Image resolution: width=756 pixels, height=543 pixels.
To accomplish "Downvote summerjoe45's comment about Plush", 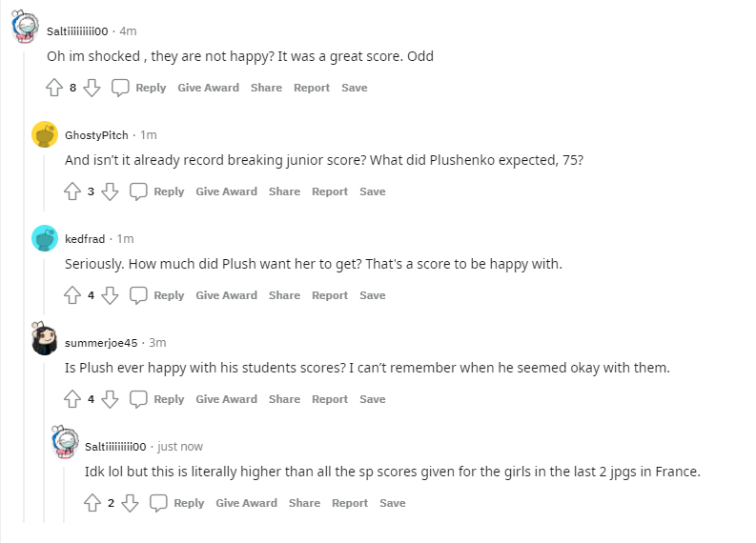I will tap(110, 399).
